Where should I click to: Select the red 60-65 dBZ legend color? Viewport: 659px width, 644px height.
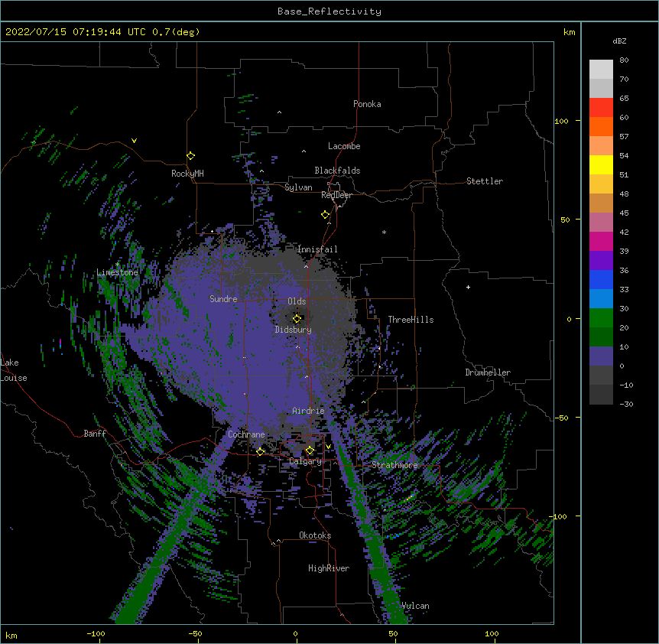601,107
